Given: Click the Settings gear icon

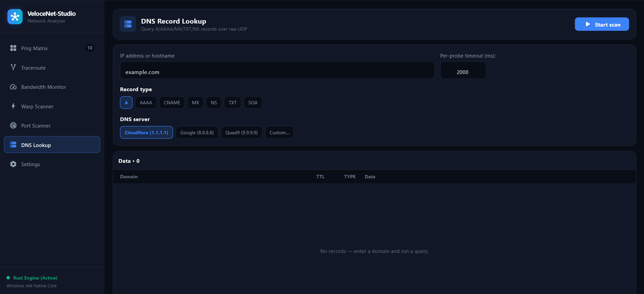Looking at the screenshot, I should [13, 164].
